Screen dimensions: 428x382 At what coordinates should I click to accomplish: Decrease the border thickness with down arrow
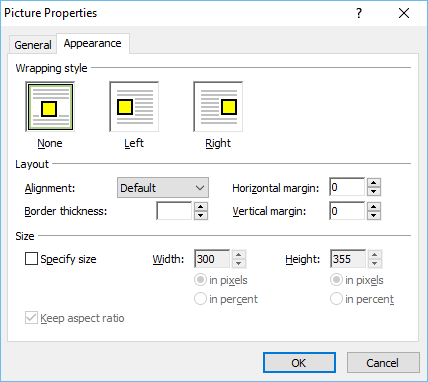[x=201, y=215]
